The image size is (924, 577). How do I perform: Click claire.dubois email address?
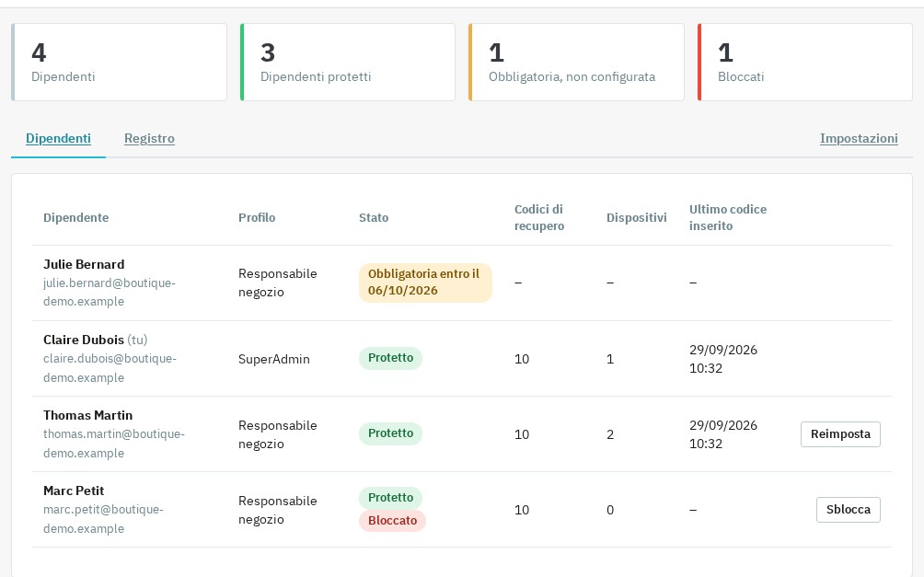tap(110, 368)
